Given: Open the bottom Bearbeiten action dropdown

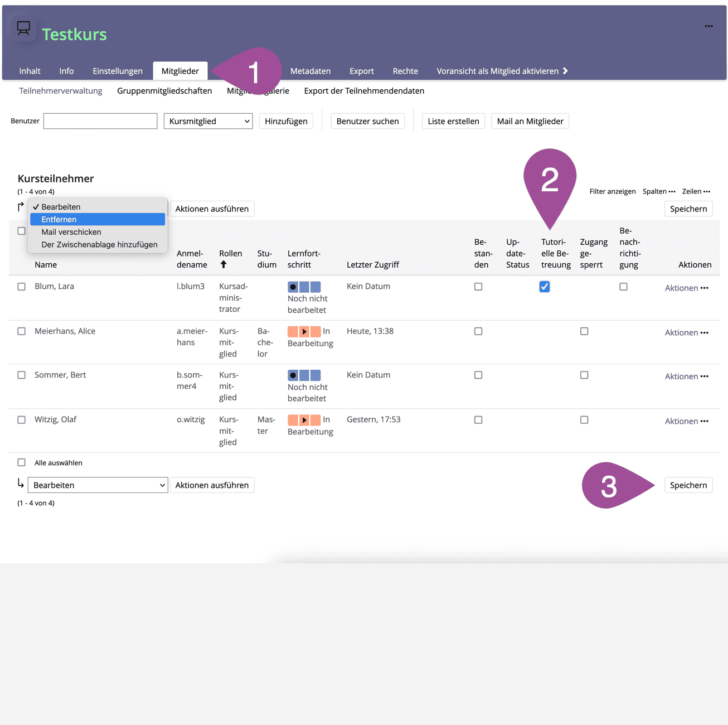Looking at the screenshot, I should coord(98,485).
